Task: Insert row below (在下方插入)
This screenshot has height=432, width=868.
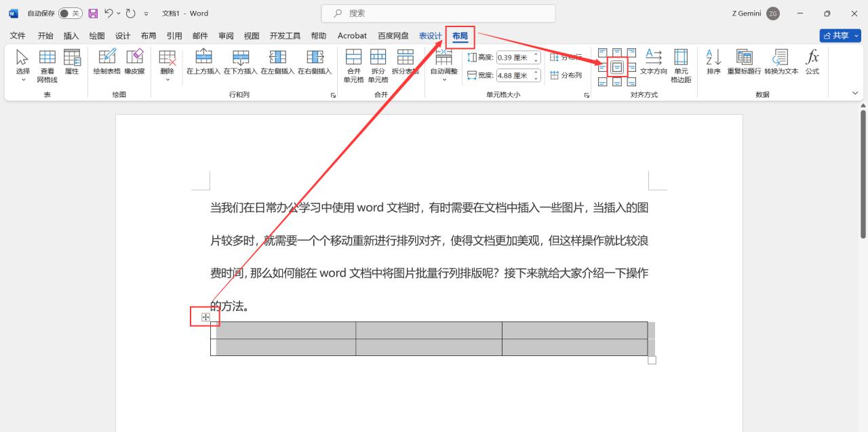Action: coord(241,62)
